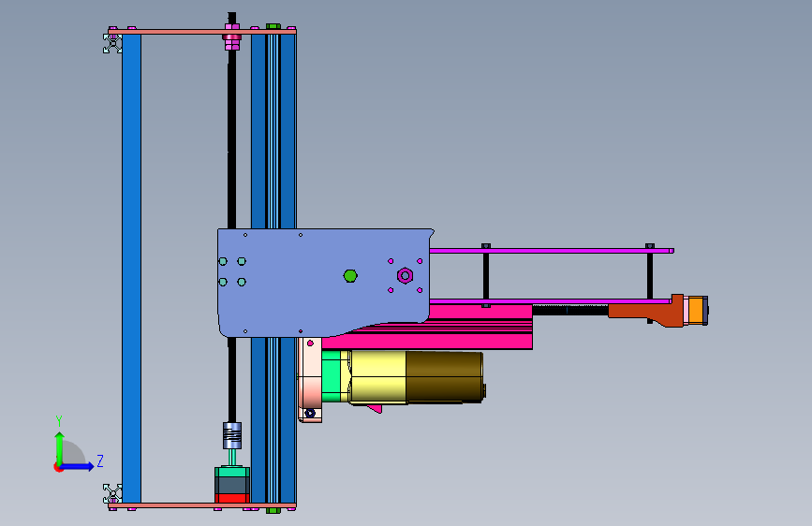The height and width of the screenshot is (526, 812).
Task: Click the green round bolt on carriage plate
Action: tap(350, 276)
